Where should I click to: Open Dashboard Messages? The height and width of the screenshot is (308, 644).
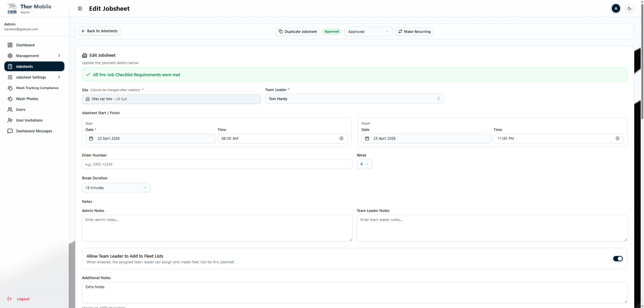pyautogui.click(x=34, y=131)
